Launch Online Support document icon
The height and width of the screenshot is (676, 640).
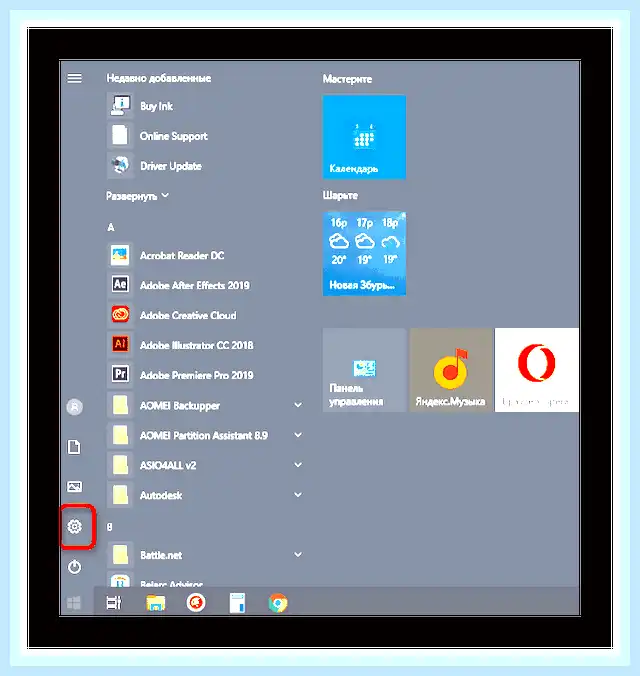point(120,135)
